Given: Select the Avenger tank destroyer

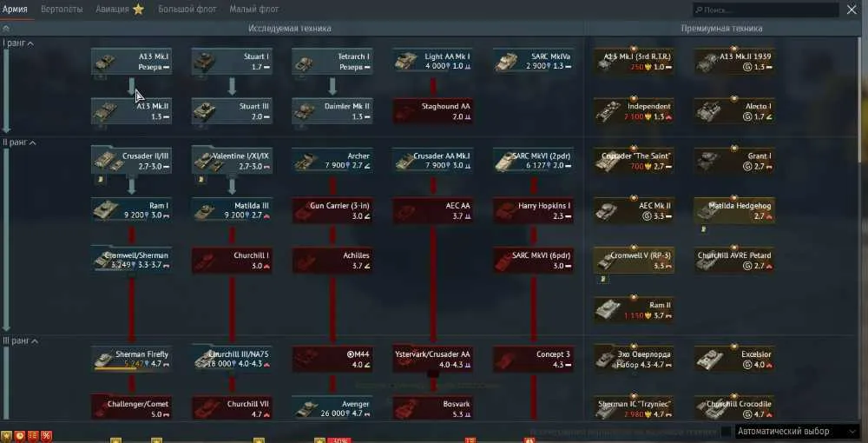Looking at the screenshot, I should [332, 408].
